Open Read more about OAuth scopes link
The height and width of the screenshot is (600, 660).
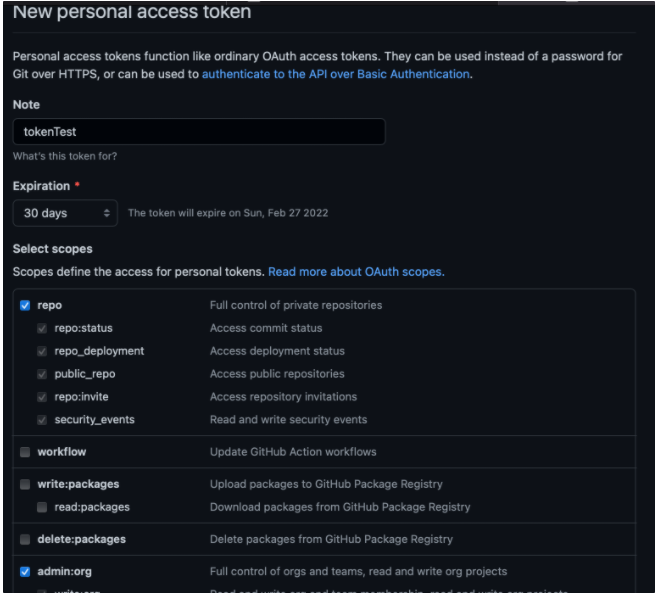(x=356, y=272)
